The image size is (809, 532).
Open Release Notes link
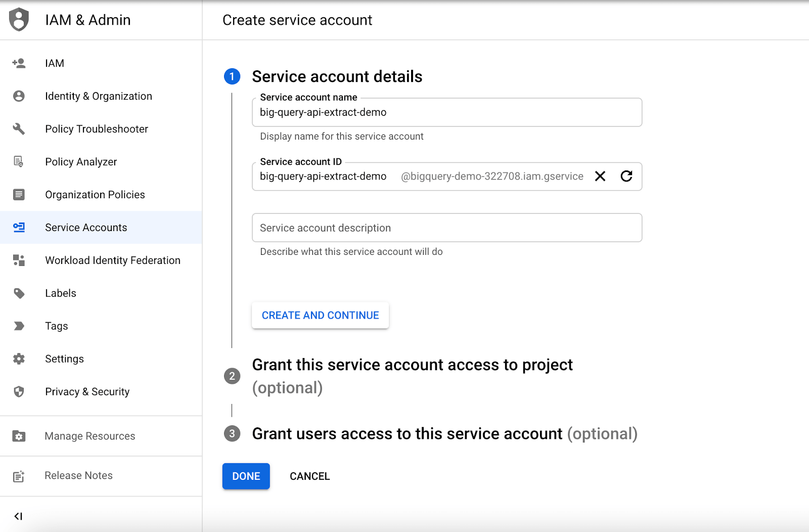point(78,476)
